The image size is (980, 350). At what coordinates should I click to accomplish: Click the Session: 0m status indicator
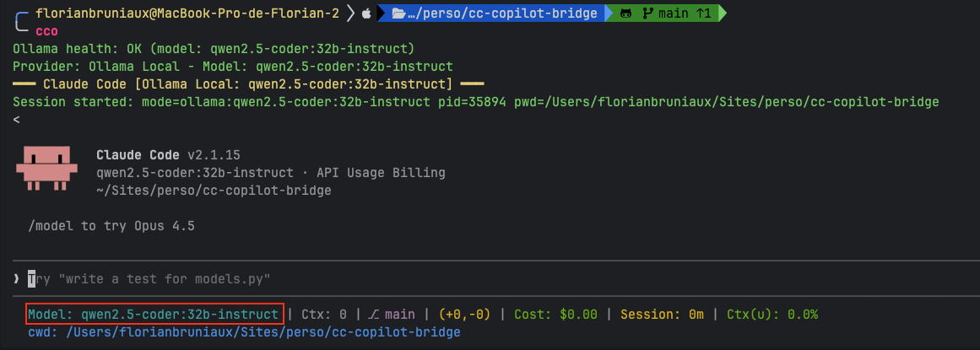(x=662, y=315)
